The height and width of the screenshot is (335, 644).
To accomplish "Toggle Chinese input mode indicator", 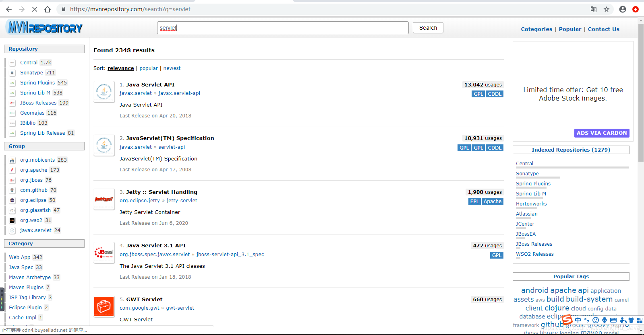I will [x=578, y=320].
